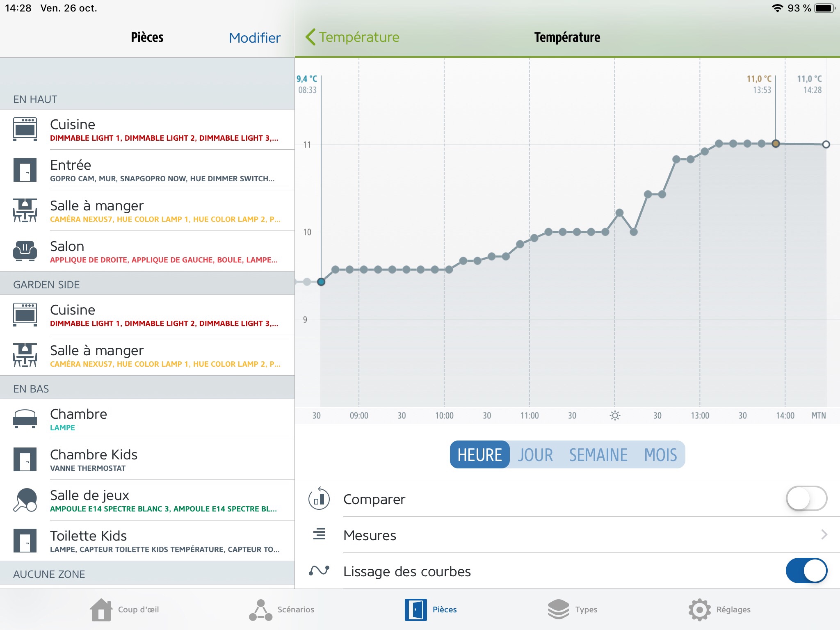This screenshot has width=840, height=630.
Task: Tap the 13:00 label on time axis
Action: pyautogui.click(x=700, y=415)
